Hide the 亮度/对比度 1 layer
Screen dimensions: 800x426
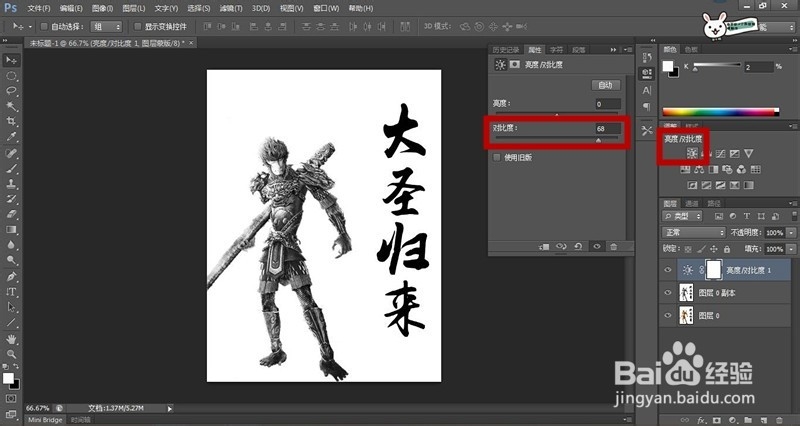point(668,270)
